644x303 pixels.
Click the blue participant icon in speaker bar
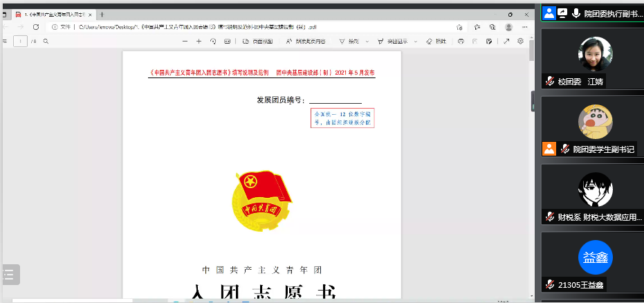pos(549,13)
